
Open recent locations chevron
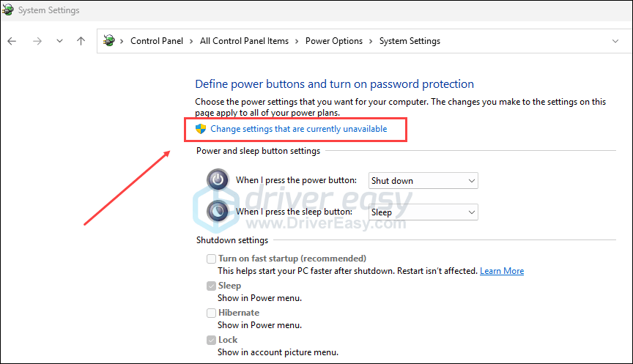click(59, 41)
